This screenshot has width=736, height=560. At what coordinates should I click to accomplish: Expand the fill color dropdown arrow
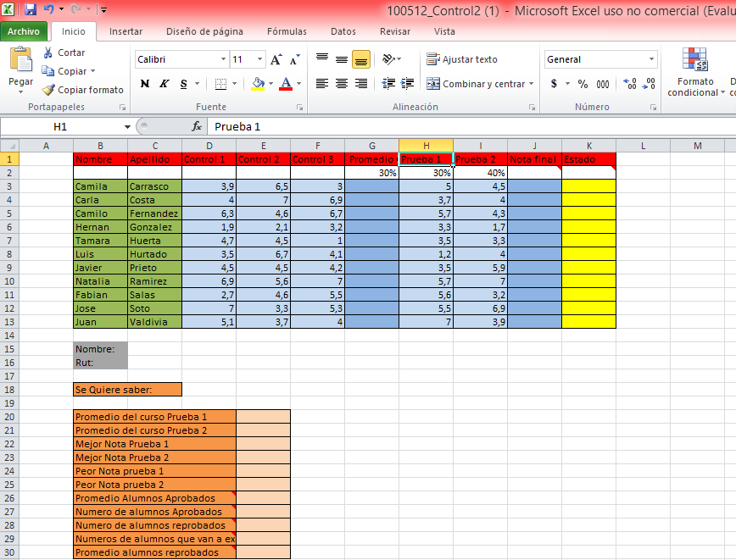(x=270, y=84)
